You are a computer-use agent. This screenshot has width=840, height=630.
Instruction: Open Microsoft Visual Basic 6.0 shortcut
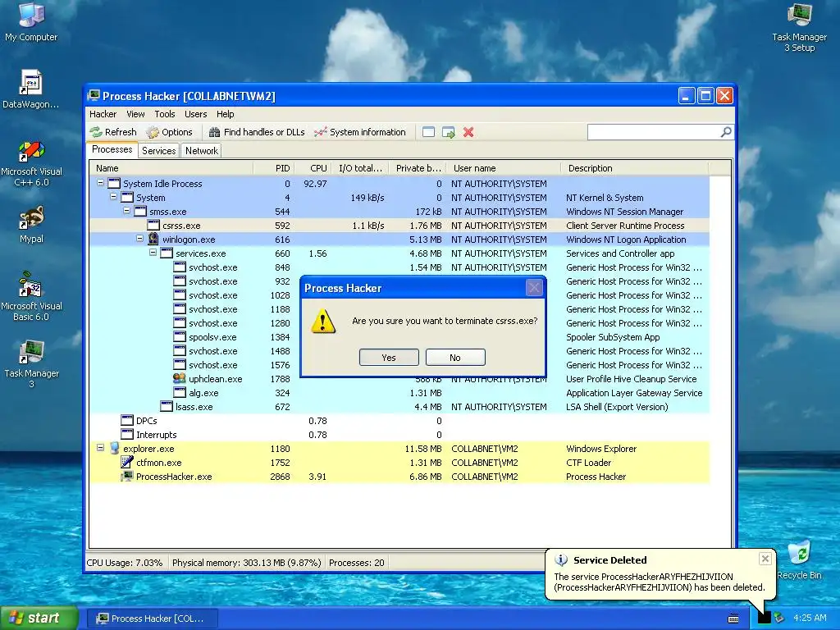pyautogui.click(x=31, y=296)
